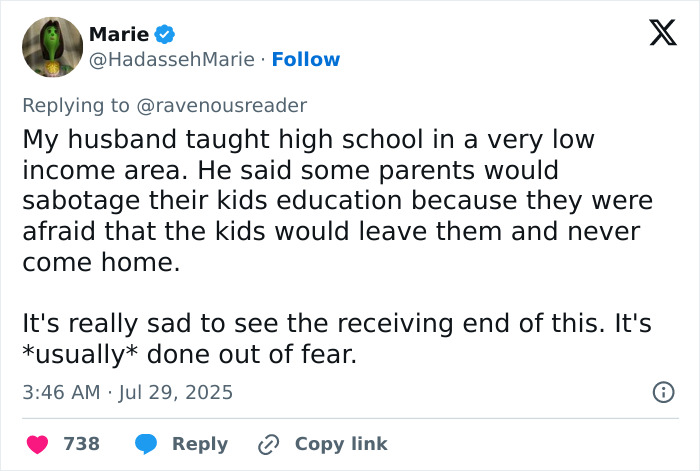Open Marie's profile avatar picture
The width and height of the screenshot is (700, 471).
point(53,47)
